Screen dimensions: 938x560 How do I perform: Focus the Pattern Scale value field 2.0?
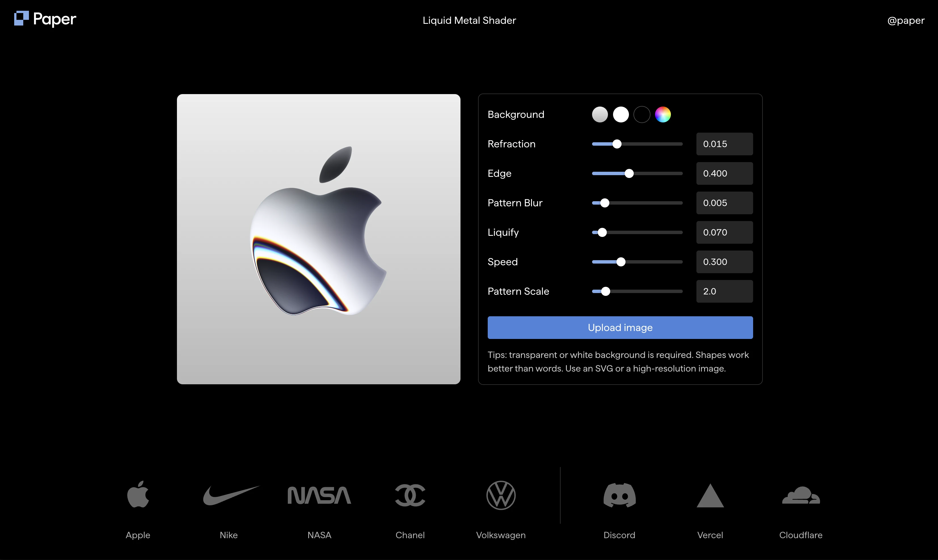pyautogui.click(x=724, y=291)
